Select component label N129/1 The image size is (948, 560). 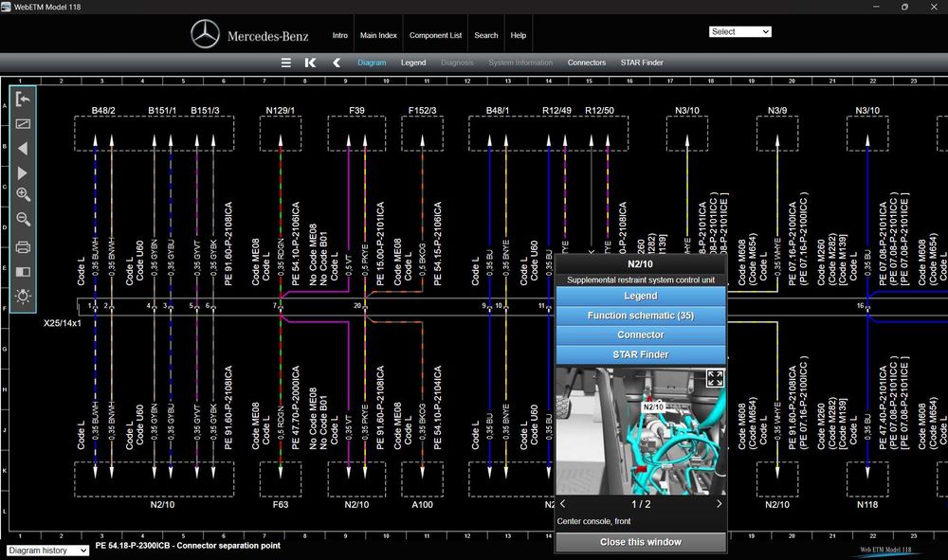pos(281,111)
